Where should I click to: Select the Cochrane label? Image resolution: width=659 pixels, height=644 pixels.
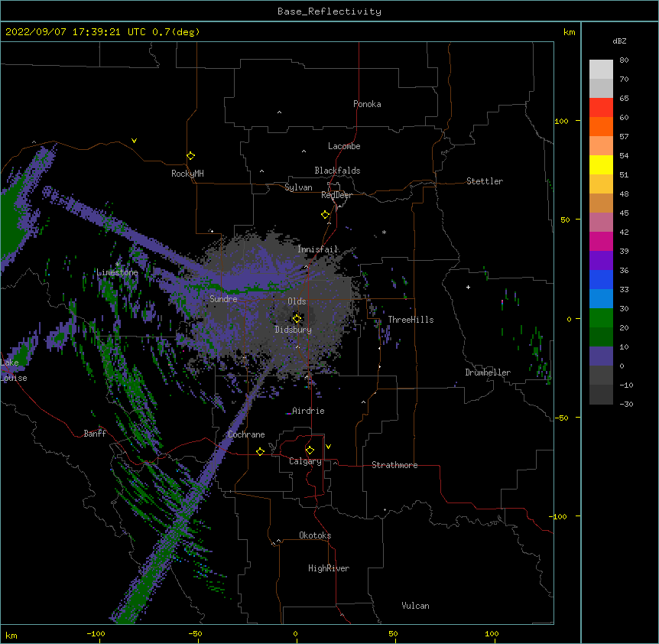click(246, 434)
